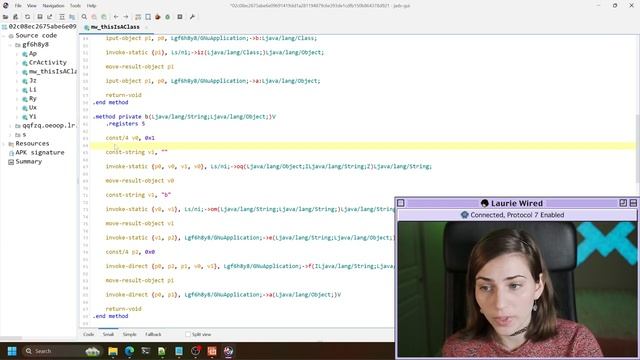Expand the qqfzq.oeoop.lr package node

click(x=11, y=126)
